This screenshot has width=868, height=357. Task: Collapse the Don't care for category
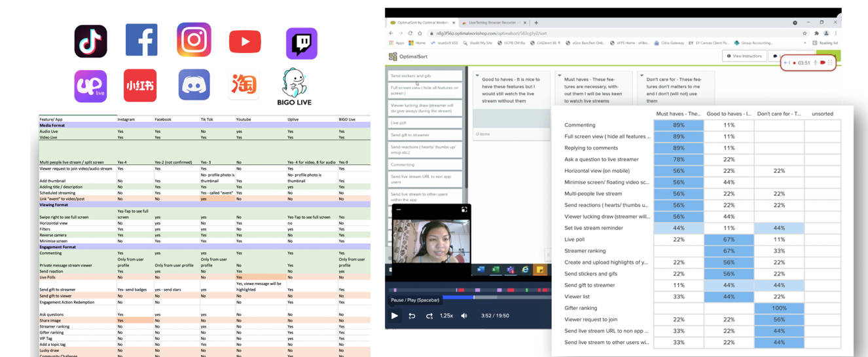(x=642, y=75)
